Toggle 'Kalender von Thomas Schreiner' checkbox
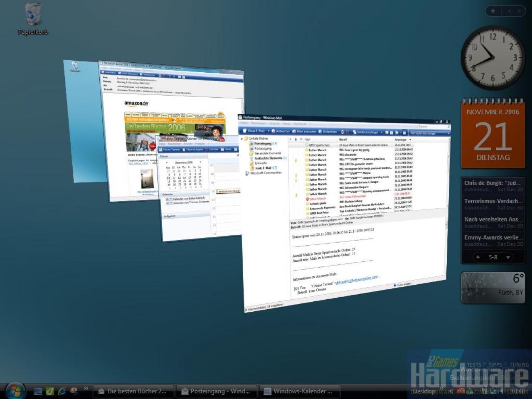Image resolution: width=532 pixels, height=399 pixels. (x=167, y=203)
